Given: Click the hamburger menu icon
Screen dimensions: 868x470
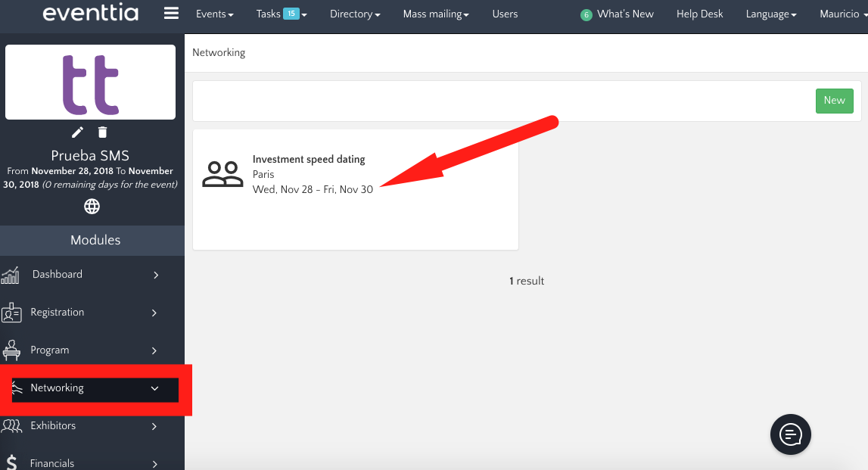Looking at the screenshot, I should (172, 14).
